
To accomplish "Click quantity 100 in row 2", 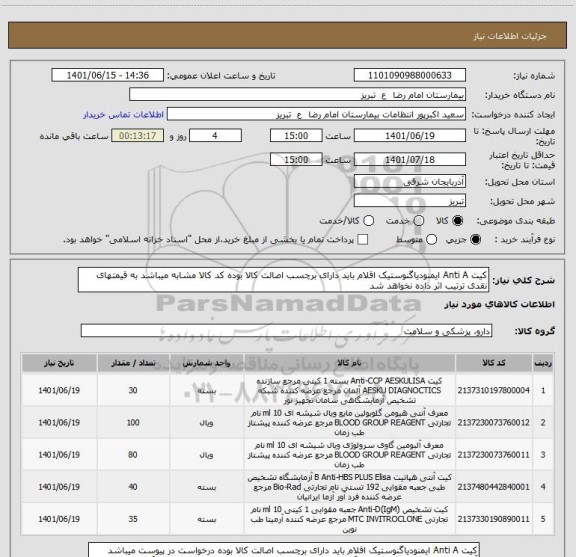I will pyautogui.click(x=133, y=423).
